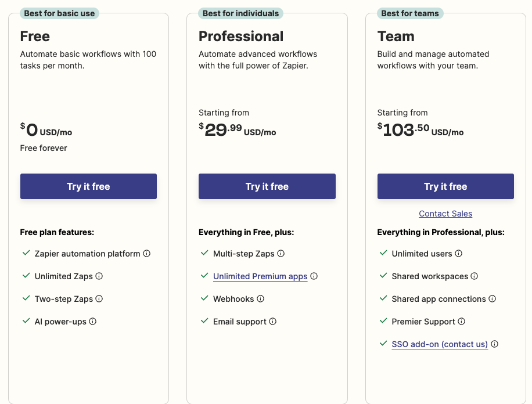This screenshot has width=532, height=404.
Task: Click info icon beside Two-step Zaps
Action: (99, 299)
